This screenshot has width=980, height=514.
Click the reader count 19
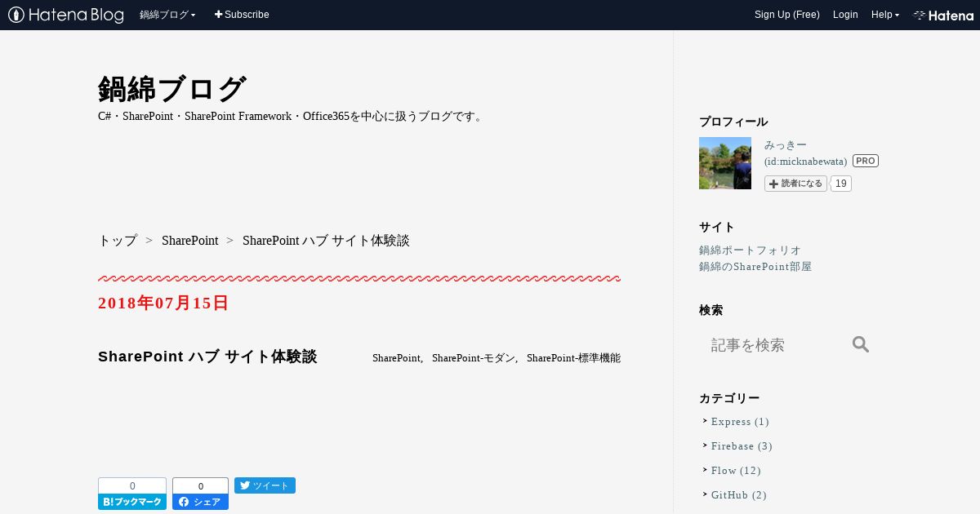tap(841, 184)
